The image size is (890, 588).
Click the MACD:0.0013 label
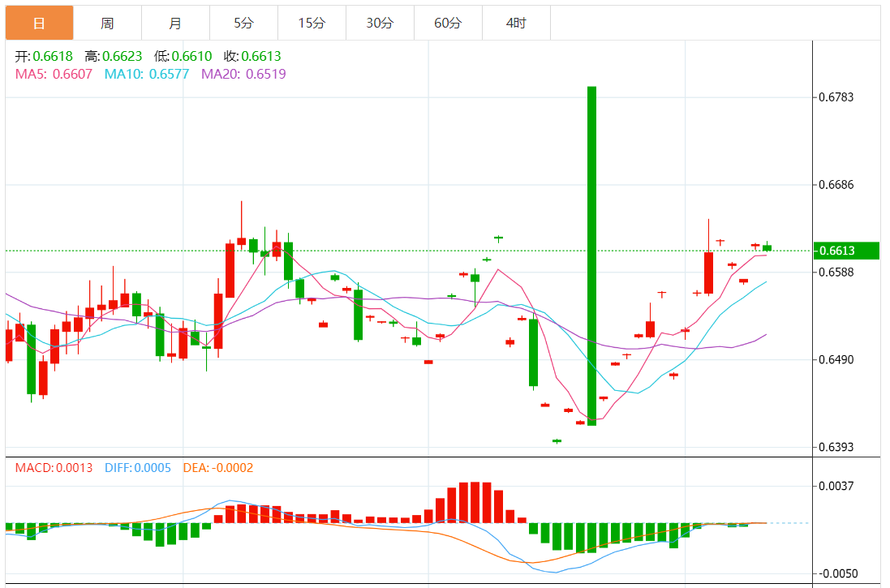[54, 468]
